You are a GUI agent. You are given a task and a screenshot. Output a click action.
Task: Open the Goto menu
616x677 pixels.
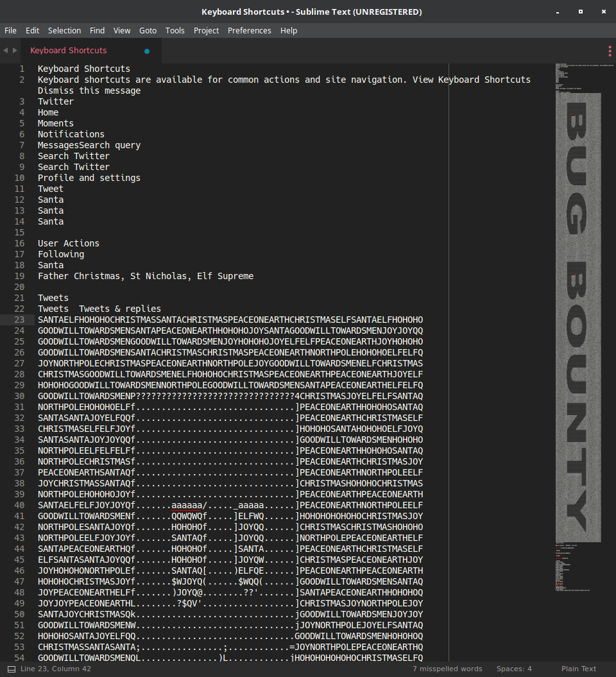tap(148, 30)
